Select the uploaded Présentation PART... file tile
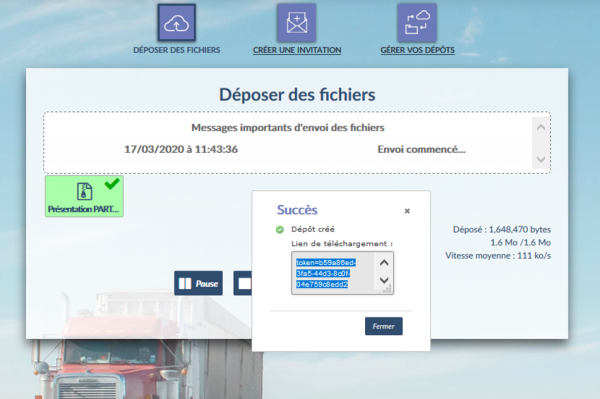 pos(84,196)
